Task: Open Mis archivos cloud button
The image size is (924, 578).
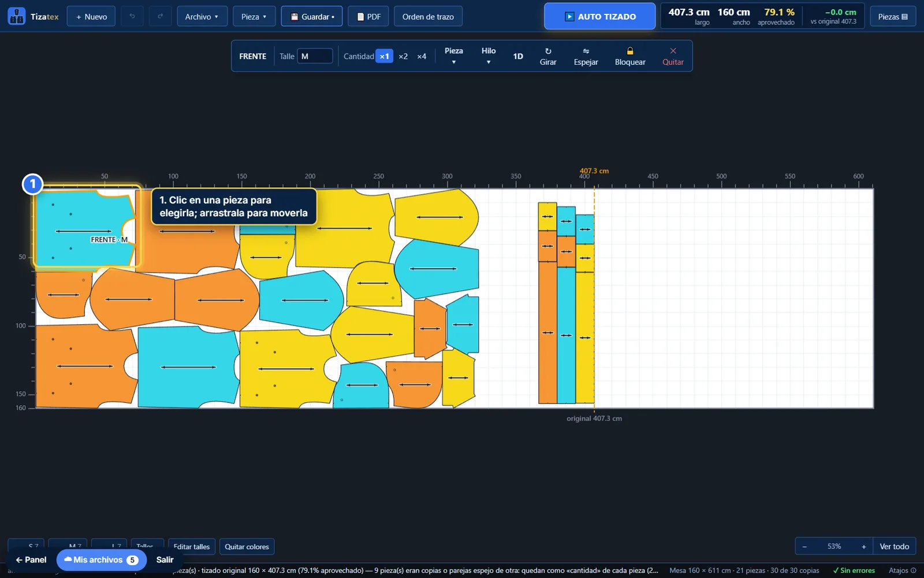Action: pyautogui.click(x=101, y=560)
